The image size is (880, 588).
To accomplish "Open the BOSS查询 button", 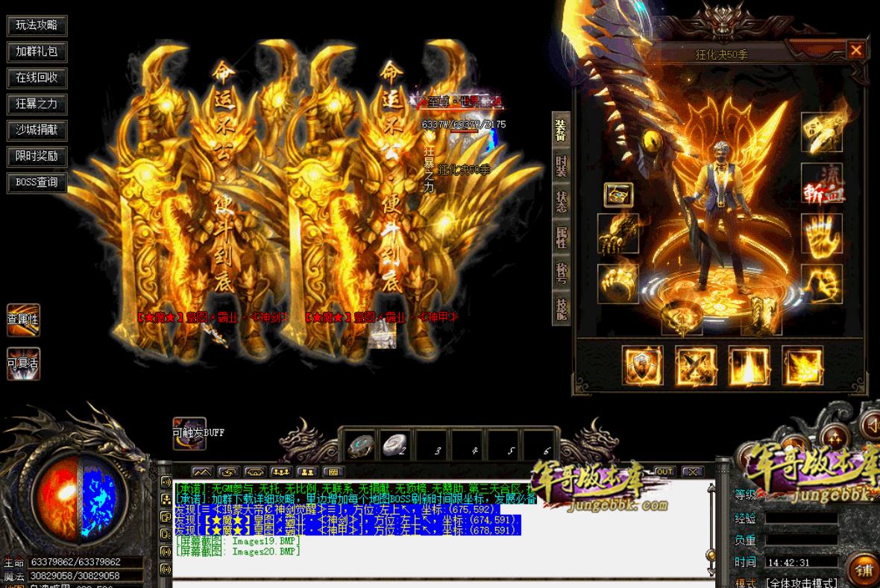I will [x=37, y=182].
